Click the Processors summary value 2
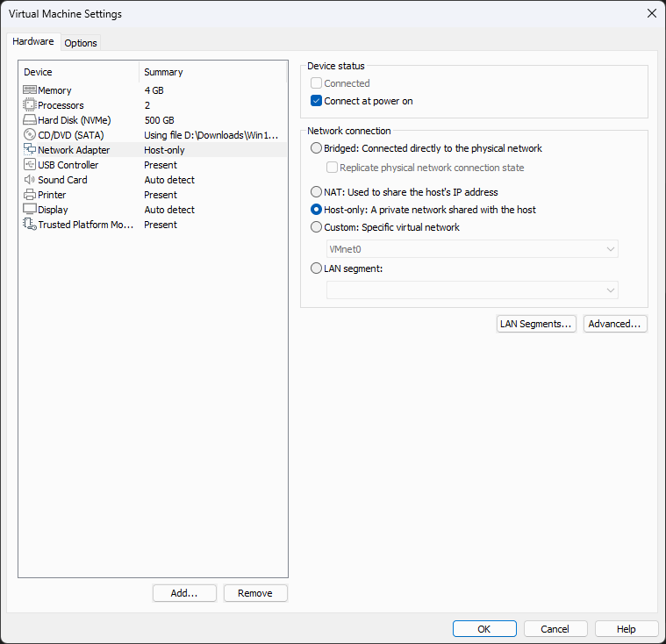Screen dimensions: 666x644 click(147, 105)
